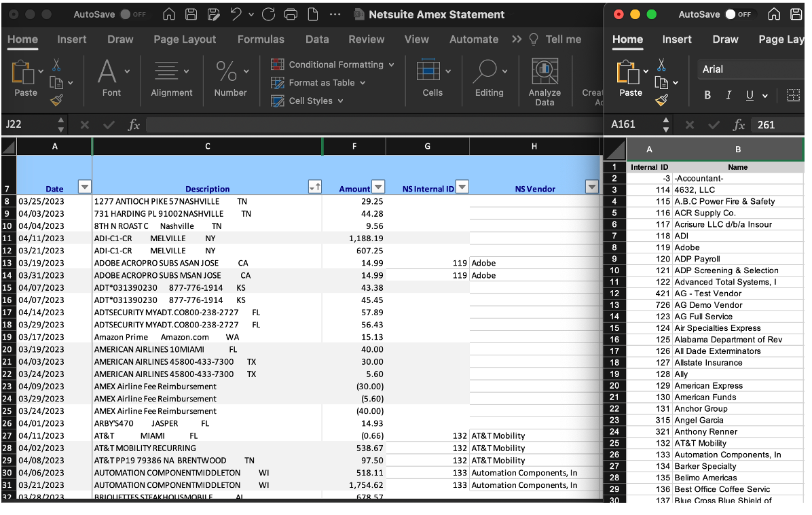
Task: Click Home icon in right window title bar
Action: [774, 14]
